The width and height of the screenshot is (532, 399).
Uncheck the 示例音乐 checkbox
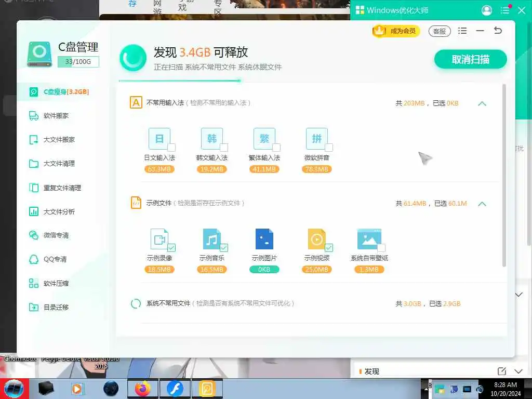[224, 248]
